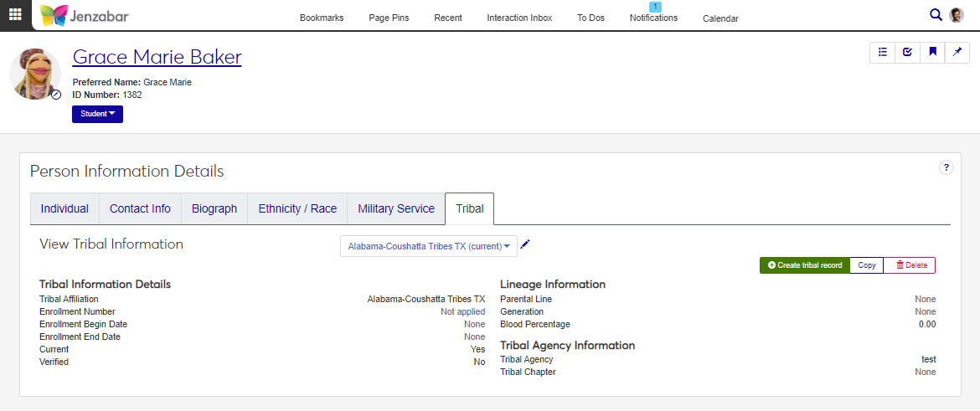Bookmark this page with bookmark icon

[x=932, y=52]
